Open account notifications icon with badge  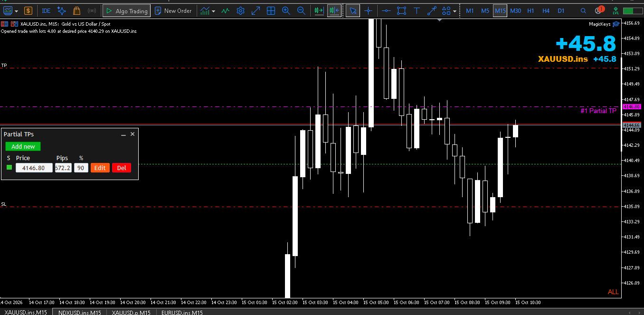click(x=599, y=10)
